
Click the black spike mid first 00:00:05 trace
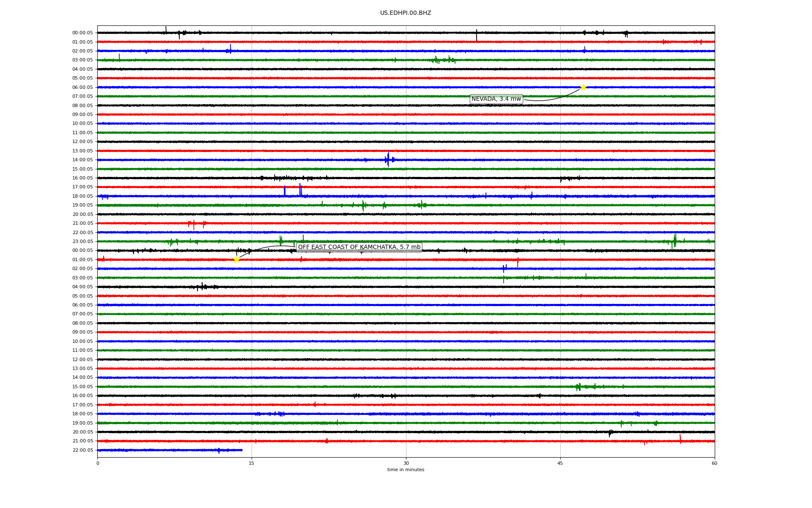(x=477, y=35)
